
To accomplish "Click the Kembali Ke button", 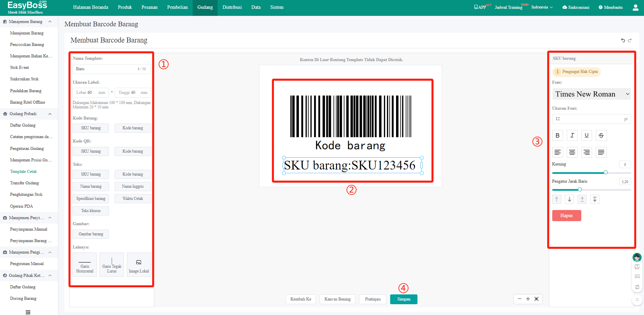I will (x=301, y=299).
